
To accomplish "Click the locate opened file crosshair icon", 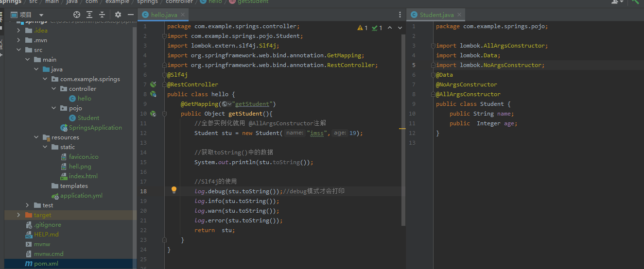I will click(x=76, y=15).
